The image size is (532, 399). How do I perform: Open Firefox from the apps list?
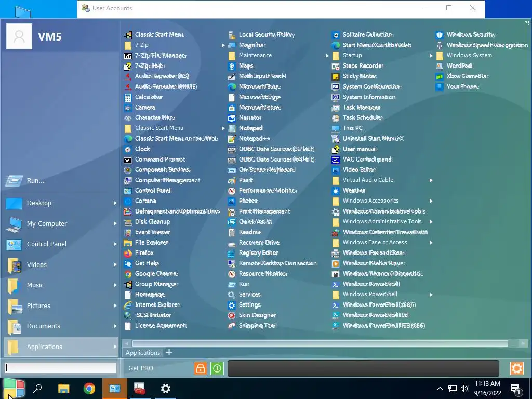coord(139,253)
